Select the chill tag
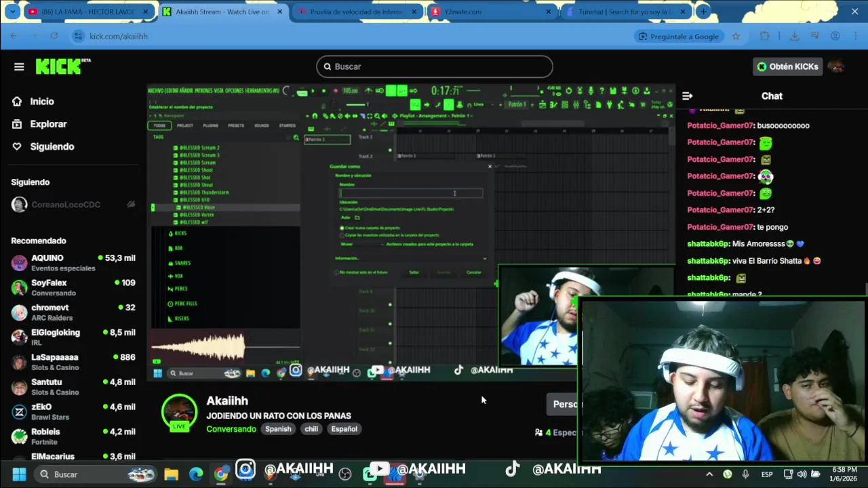The height and width of the screenshot is (488, 868). click(311, 429)
